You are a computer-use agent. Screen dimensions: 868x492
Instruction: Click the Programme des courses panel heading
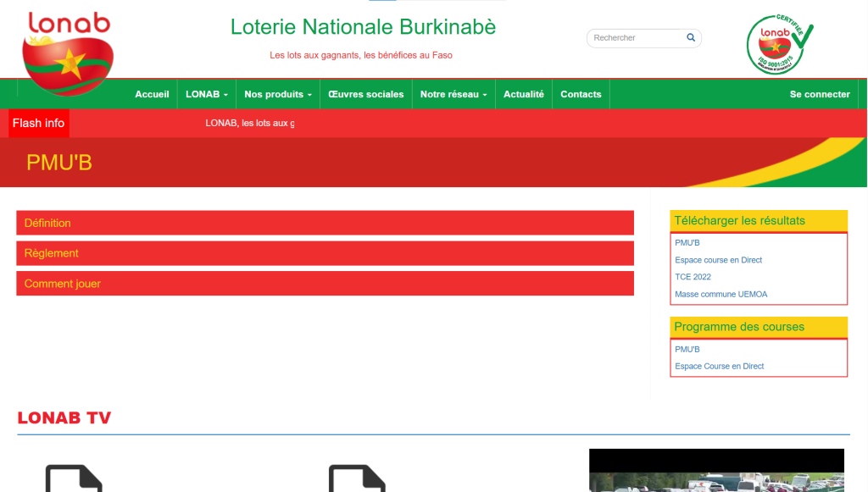[x=759, y=327]
